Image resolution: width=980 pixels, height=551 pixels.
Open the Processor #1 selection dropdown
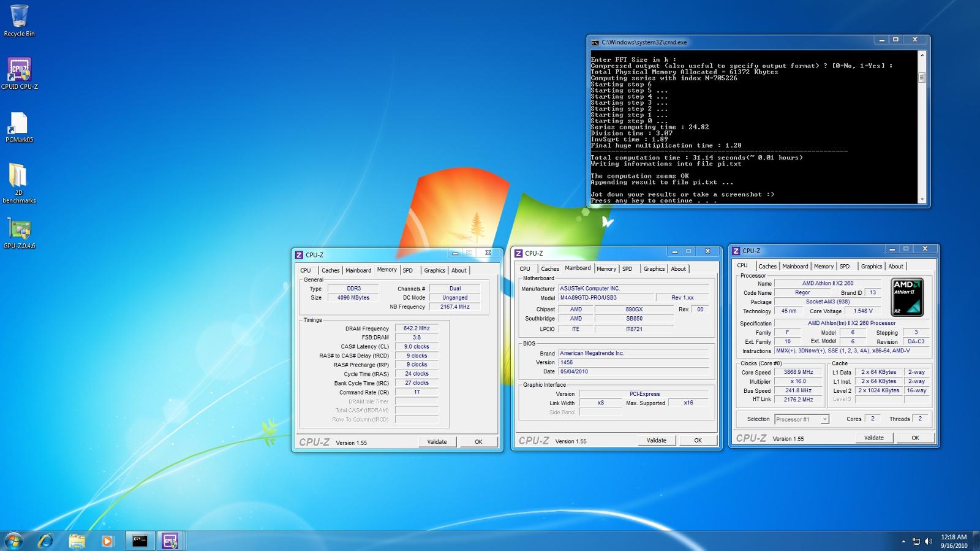click(x=802, y=419)
